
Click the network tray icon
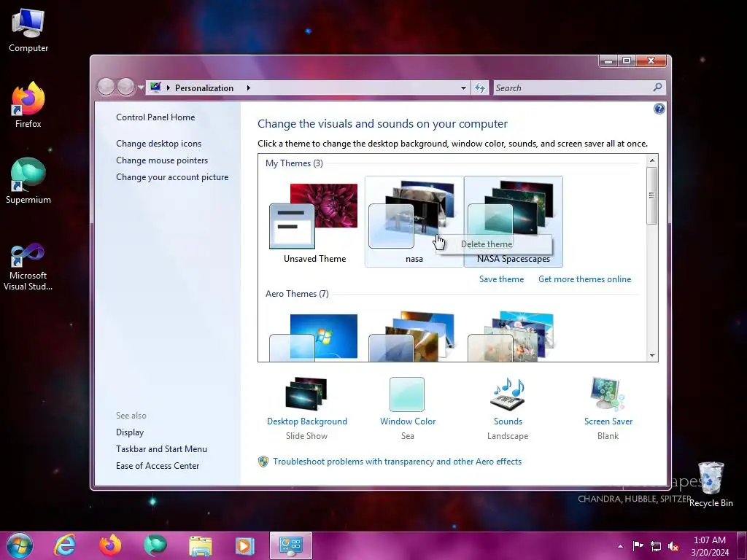656,546
